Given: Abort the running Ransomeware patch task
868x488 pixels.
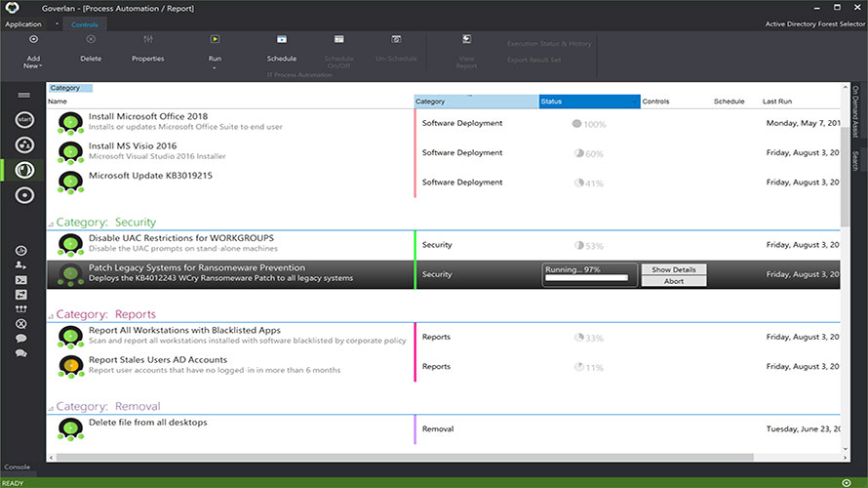Looking at the screenshot, I should 673,281.
